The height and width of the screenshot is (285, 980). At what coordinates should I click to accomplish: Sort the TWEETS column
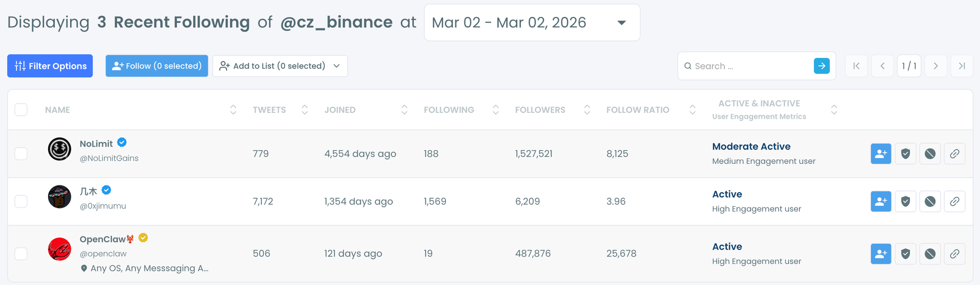click(304, 109)
